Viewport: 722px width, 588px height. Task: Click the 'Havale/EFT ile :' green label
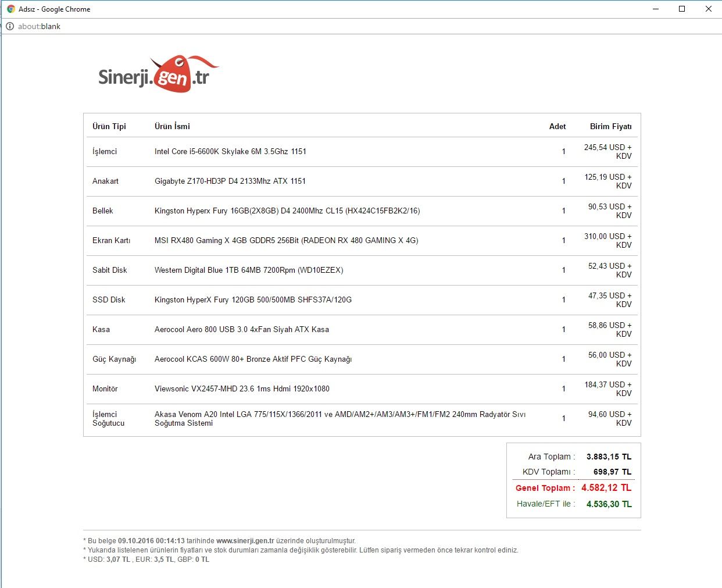546,504
